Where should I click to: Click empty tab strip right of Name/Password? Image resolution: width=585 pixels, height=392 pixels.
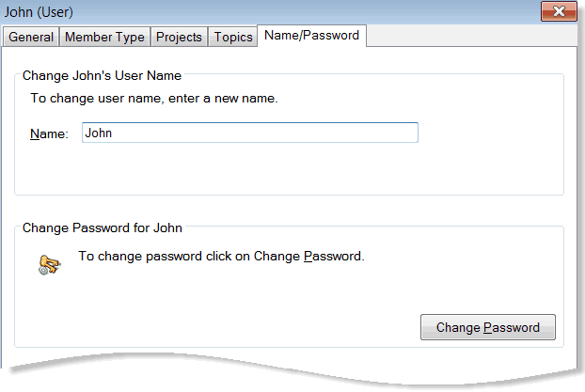click(470, 37)
